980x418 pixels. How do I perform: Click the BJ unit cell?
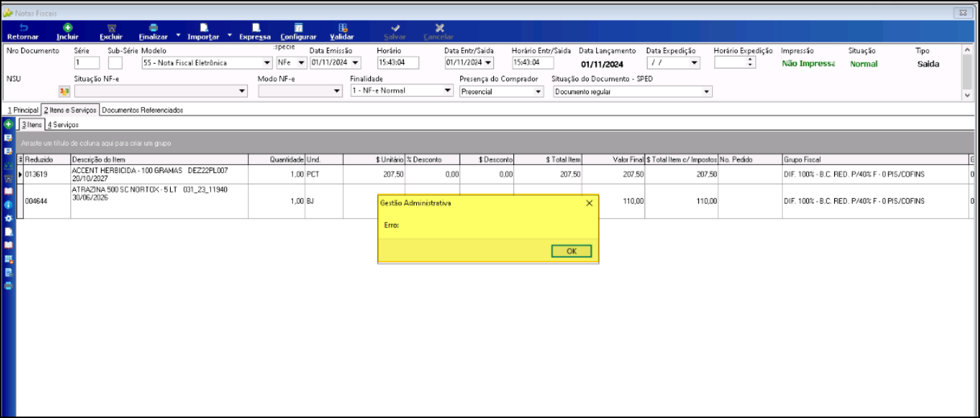click(x=324, y=201)
